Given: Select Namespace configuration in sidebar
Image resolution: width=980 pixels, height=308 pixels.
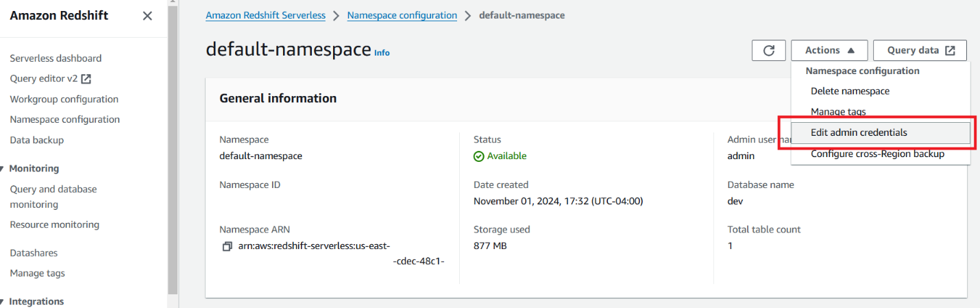Looking at the screenshot, I should coord(65,119).
